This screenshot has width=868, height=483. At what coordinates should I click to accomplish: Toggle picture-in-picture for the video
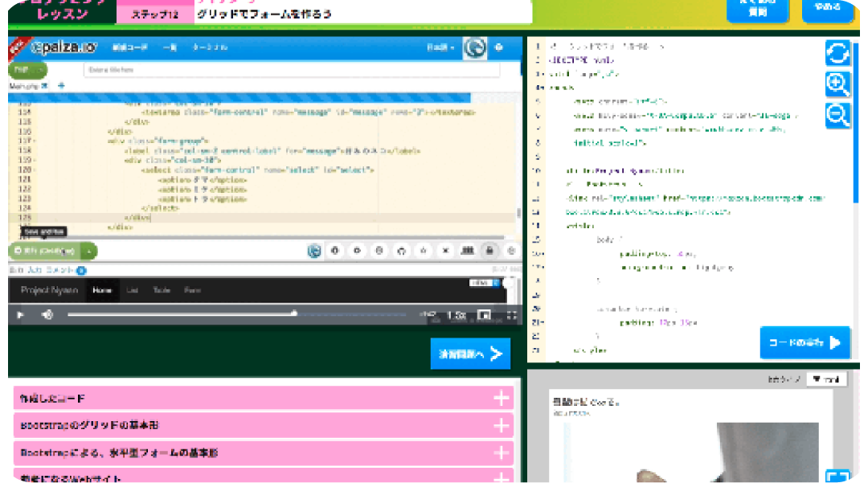pos(484,315)
